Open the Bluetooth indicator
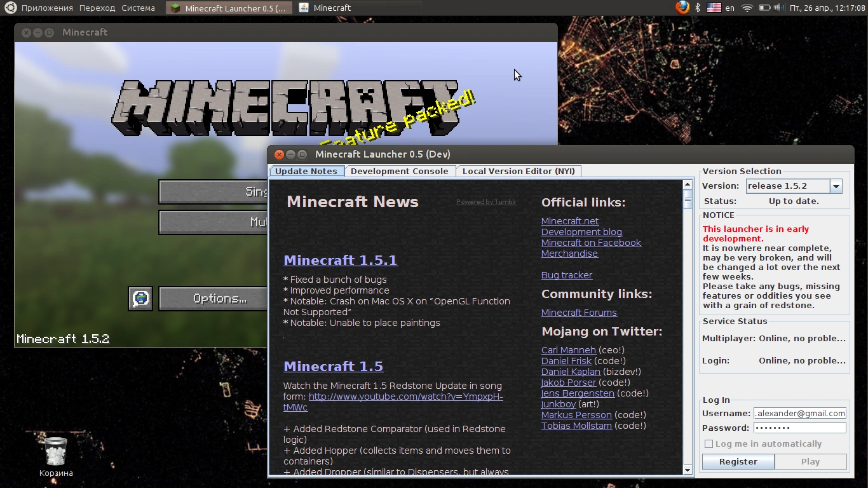Screen dimensions: 868x488 (x=697, y=8)
